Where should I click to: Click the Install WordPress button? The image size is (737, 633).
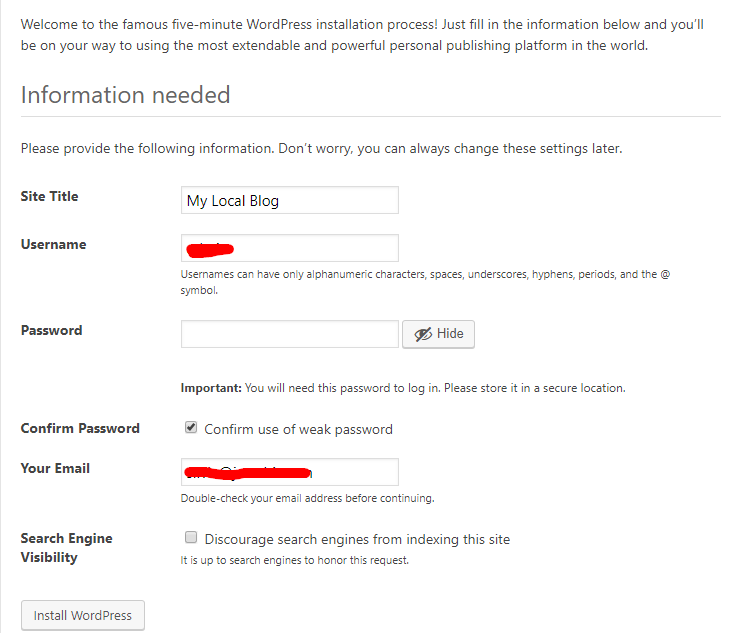tap(83, 615)
